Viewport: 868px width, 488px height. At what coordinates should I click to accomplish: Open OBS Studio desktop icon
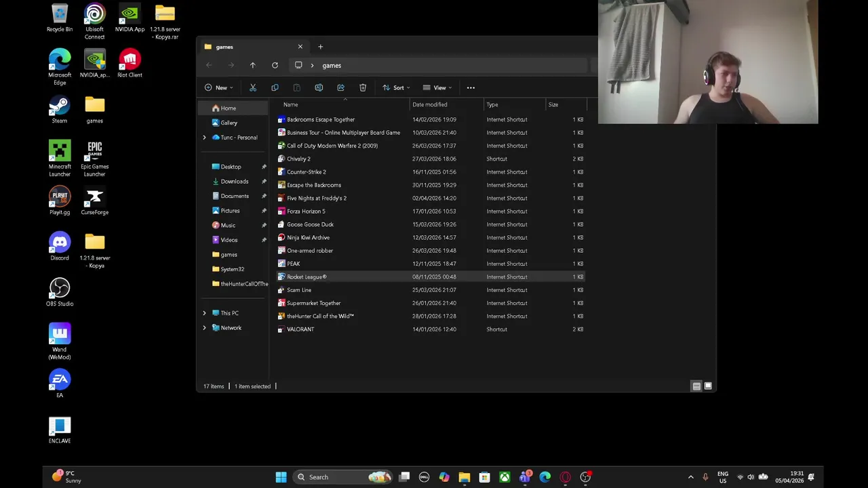[60, 293]
